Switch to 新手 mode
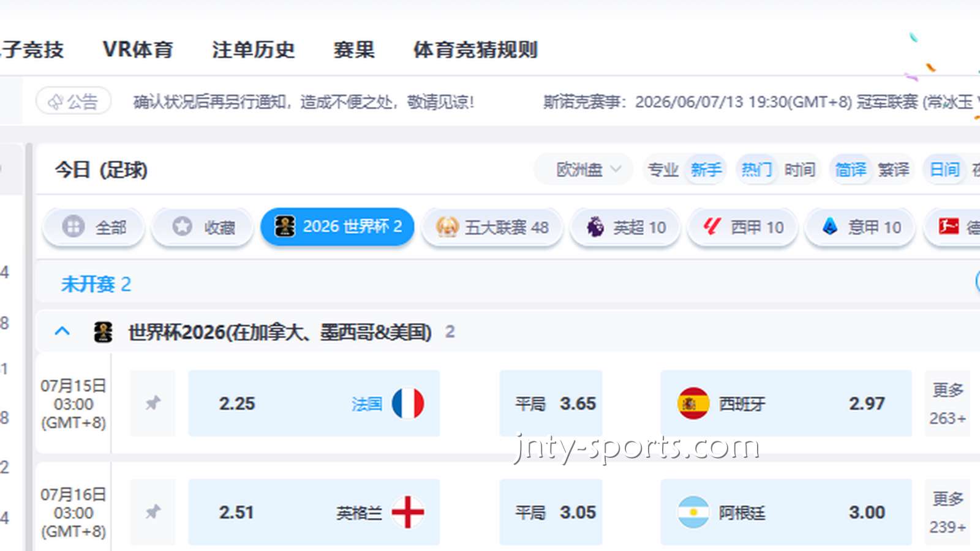Image resolution: width=980 pixels, height=551 pixels. point(706,170)
